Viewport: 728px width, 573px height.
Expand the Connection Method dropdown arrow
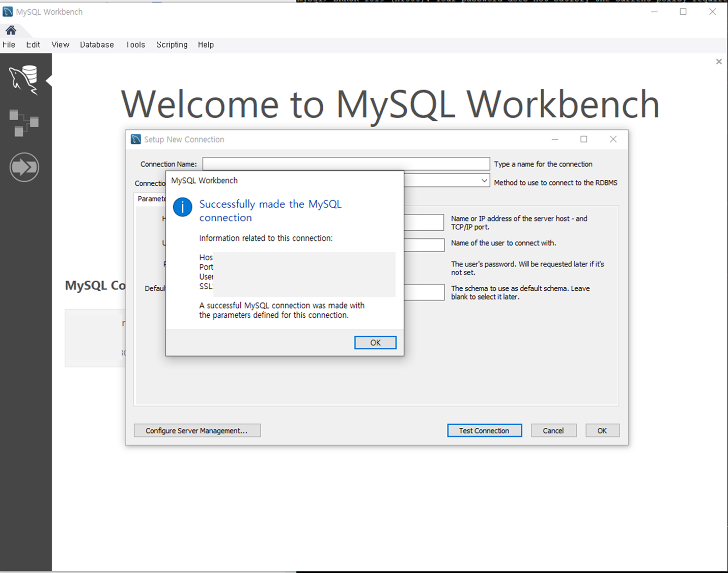point(484,181)
